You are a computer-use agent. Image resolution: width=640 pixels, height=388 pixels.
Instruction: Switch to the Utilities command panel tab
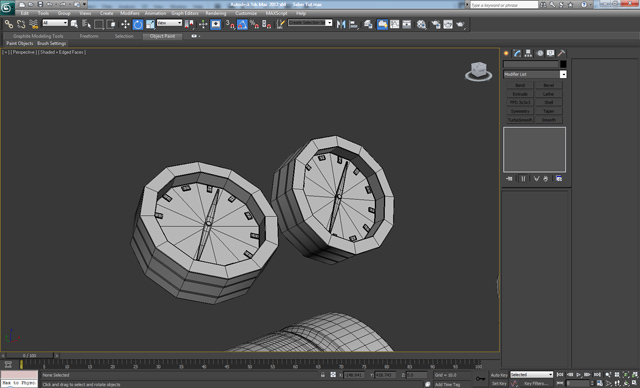562,53
